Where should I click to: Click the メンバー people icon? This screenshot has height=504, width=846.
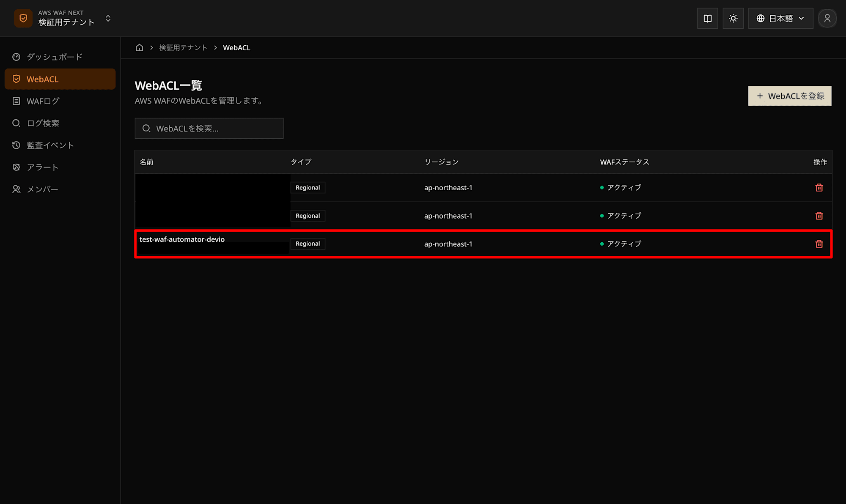pos(16,189)
